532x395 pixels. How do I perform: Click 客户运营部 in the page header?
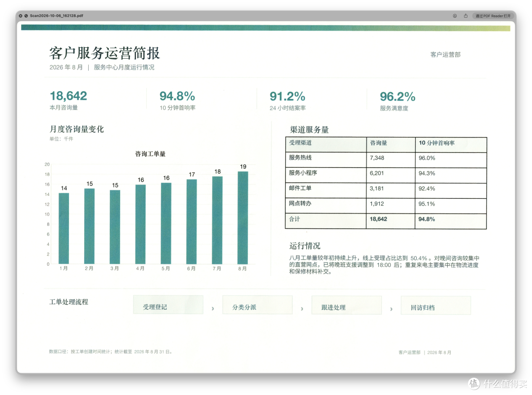click(x=445, y=55)
